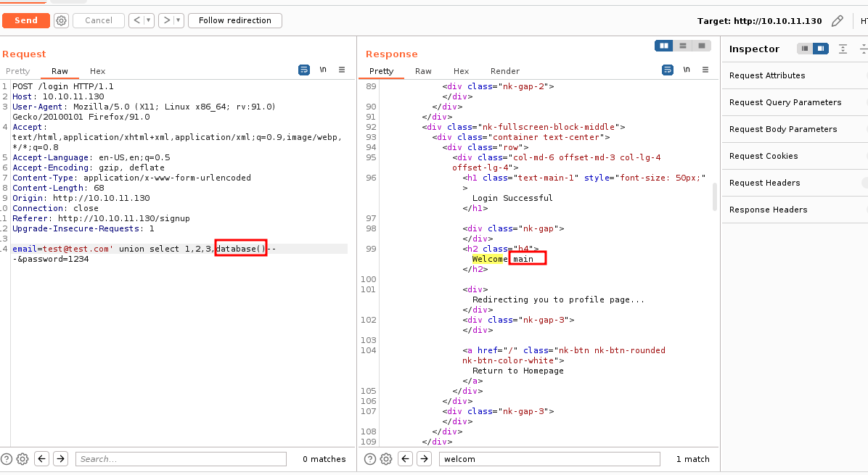868x475 pixels.
Task: Focus the Request search field
Action: coord(181,459)
